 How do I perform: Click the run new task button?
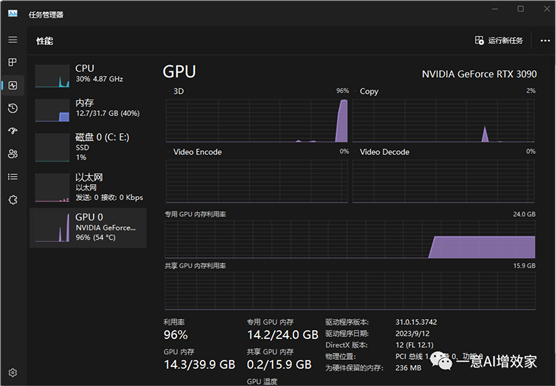[499, 41]
